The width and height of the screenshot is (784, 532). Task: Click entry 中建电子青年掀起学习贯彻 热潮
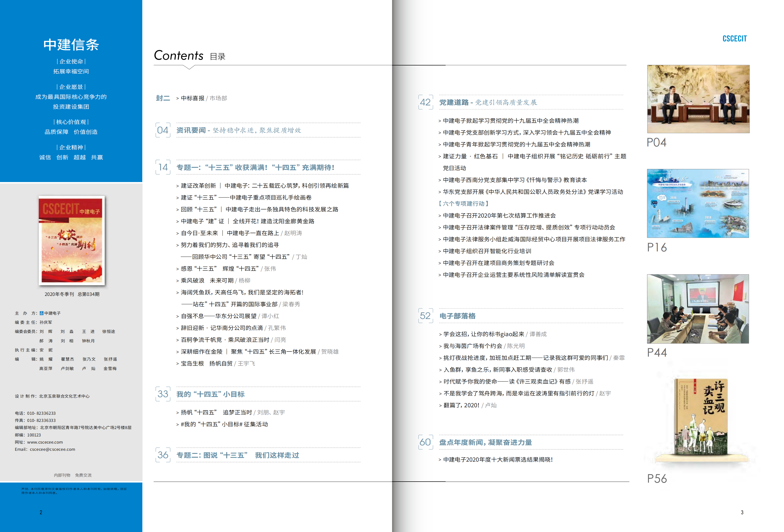(x=515, y=144)
